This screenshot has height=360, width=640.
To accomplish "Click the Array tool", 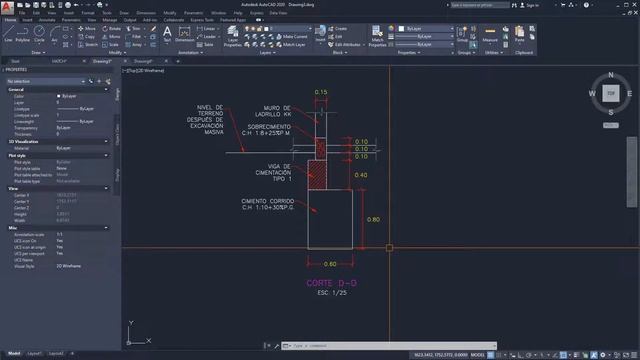I will coord(133,44).
